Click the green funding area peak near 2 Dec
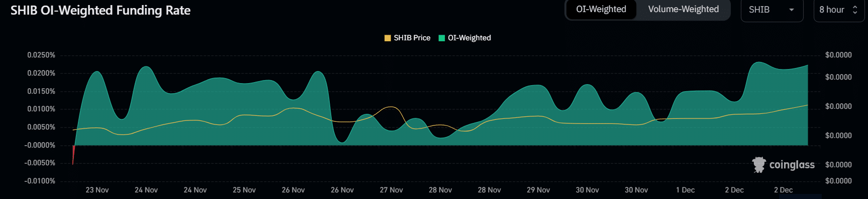 coord(758,63)
